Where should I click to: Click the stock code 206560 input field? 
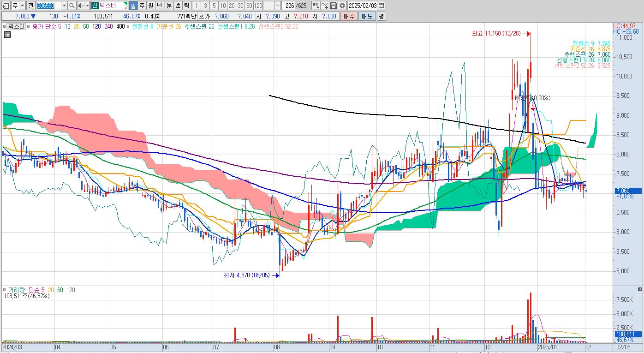pos(48,6)
